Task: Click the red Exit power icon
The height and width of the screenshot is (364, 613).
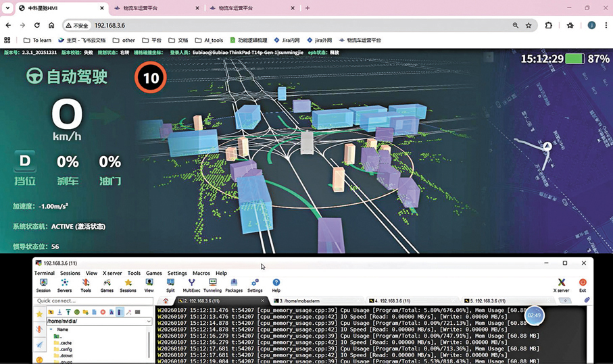Action: coord(583,283)
